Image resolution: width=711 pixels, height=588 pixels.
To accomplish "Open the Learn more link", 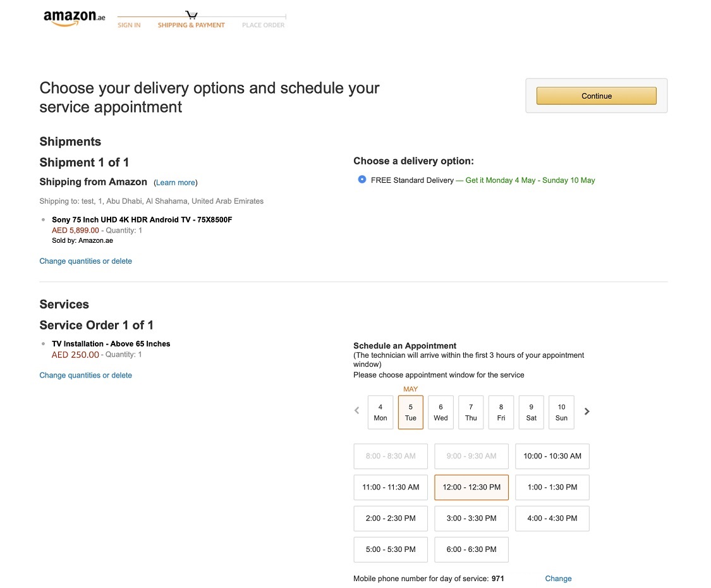I will point(176,183).
